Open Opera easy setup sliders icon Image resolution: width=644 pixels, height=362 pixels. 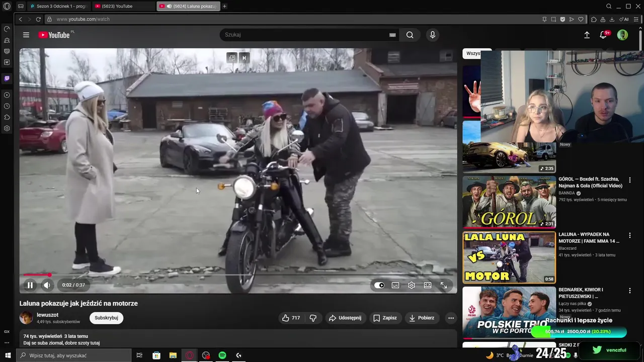pos(636,19)
